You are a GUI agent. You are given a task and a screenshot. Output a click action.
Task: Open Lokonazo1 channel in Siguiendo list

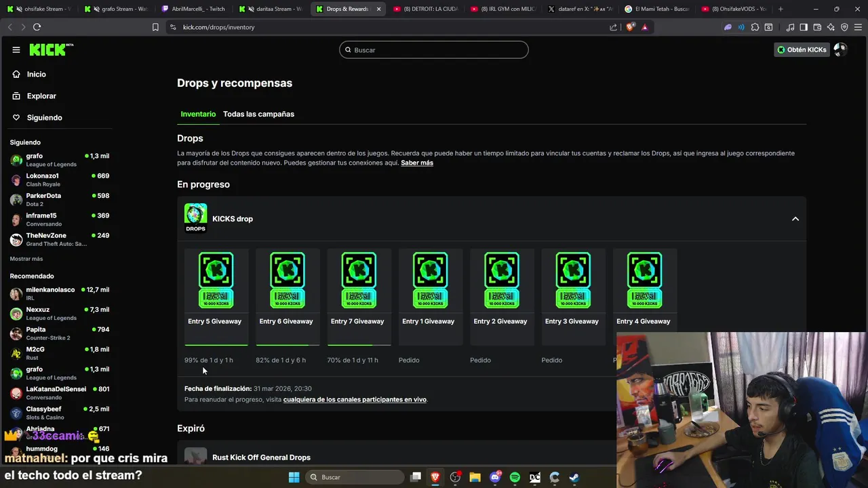click(x=60, y=180)
